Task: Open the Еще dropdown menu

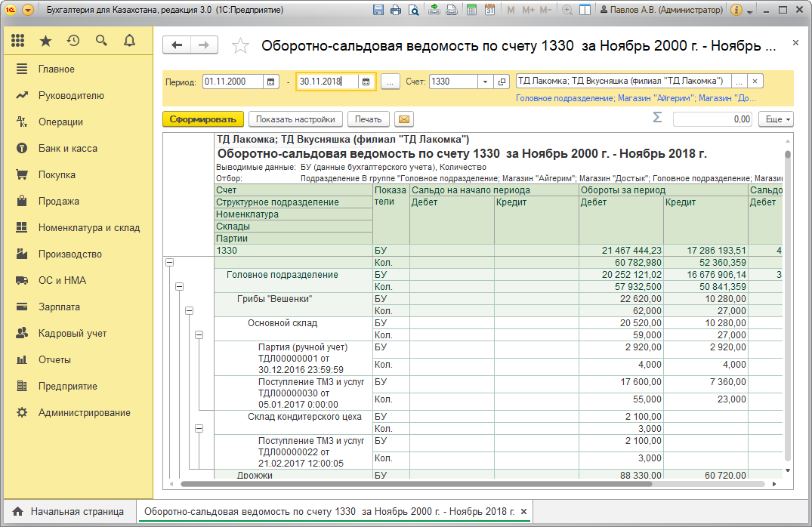Action: pyautogui.click(x=778, y=119)
